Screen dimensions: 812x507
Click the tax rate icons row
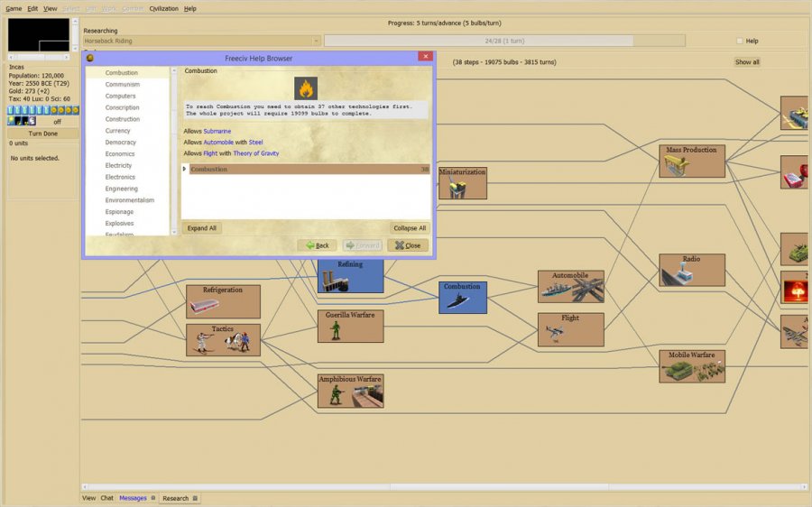(x=43, y=110)
